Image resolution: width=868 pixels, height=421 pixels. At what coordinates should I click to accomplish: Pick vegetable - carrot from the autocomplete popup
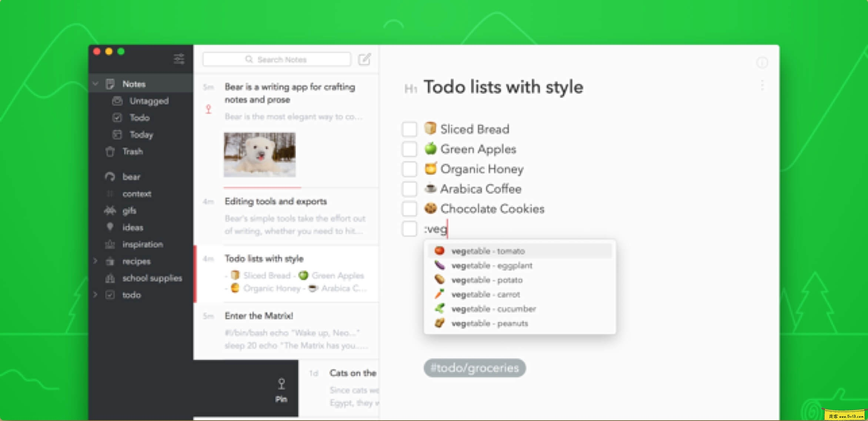pos(485,295)
